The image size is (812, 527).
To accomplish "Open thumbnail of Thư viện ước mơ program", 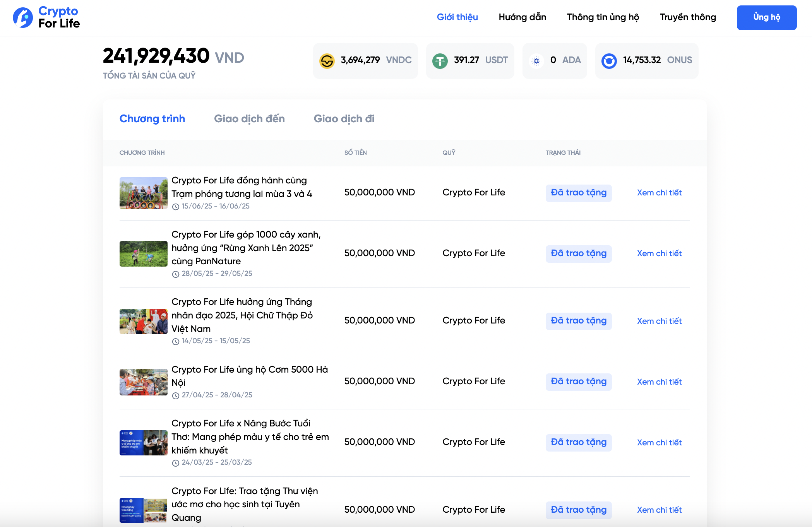I will click(x=144, y=510).
